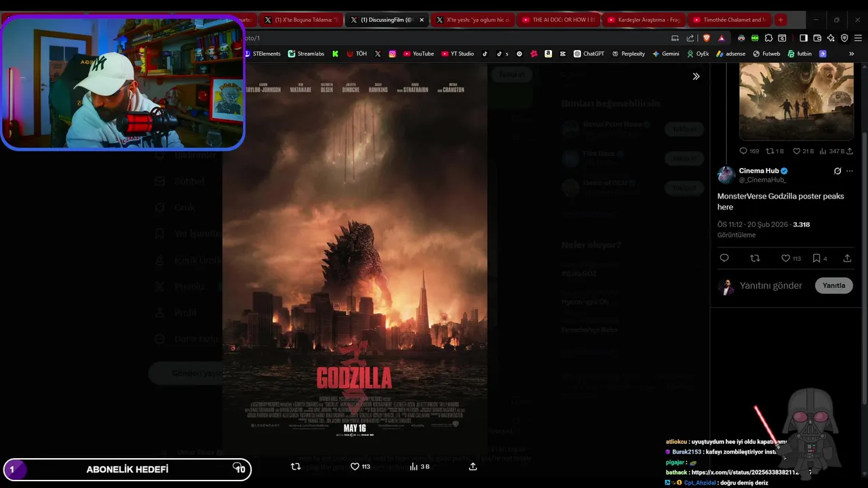Open the adsense bookmark
The width and height of the screenshot is (868, 488).
tap(730, 54)
